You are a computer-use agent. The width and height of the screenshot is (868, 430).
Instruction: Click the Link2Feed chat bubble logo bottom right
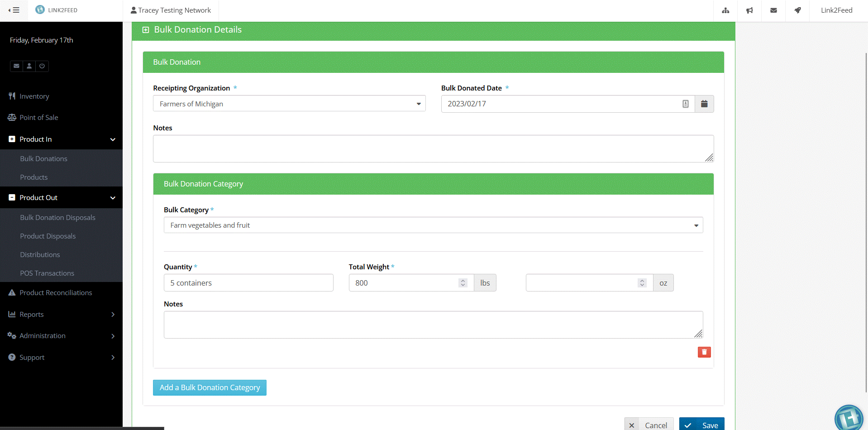click(849, 417)
